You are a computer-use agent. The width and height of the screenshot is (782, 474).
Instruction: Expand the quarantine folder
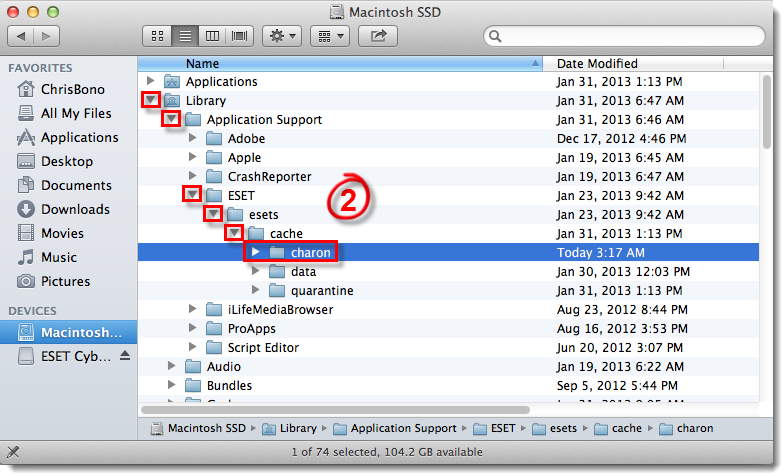pos(256,291)
